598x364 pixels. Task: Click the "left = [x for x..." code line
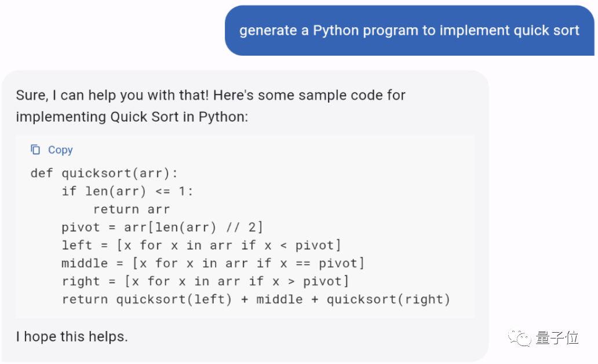click(201, 245)
